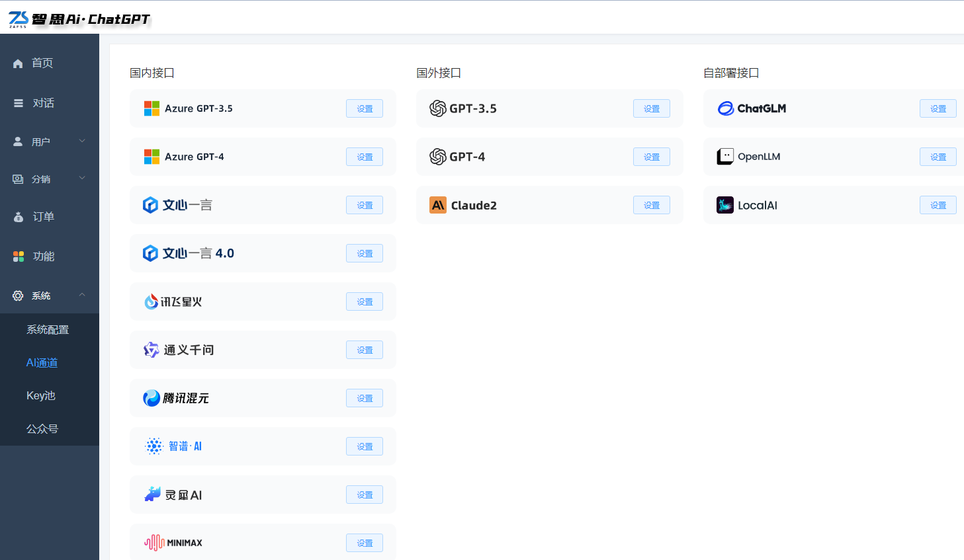964x560 pixels.
Task: Click the 智谱·AI dotted logo
Action: pyautogui.click(x=154, y=446)
